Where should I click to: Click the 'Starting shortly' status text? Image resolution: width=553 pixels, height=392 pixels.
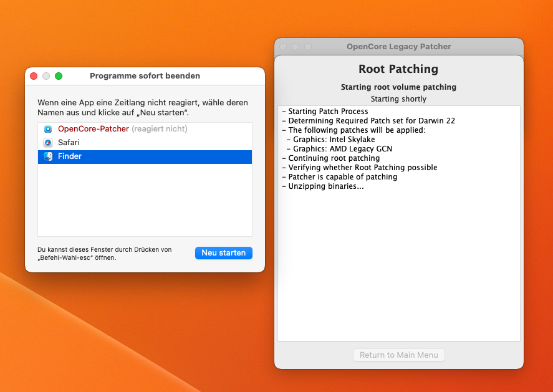tap(398, 99)
